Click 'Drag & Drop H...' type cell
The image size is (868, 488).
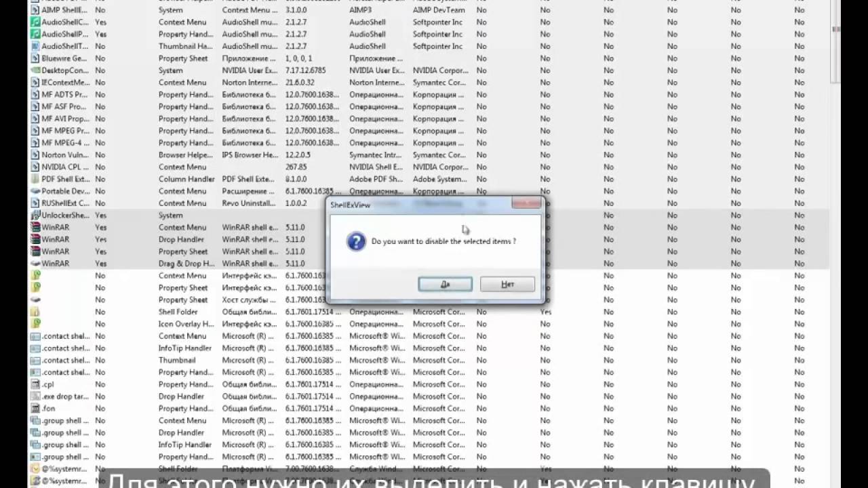pyautogui.click(x=186, y=264)
